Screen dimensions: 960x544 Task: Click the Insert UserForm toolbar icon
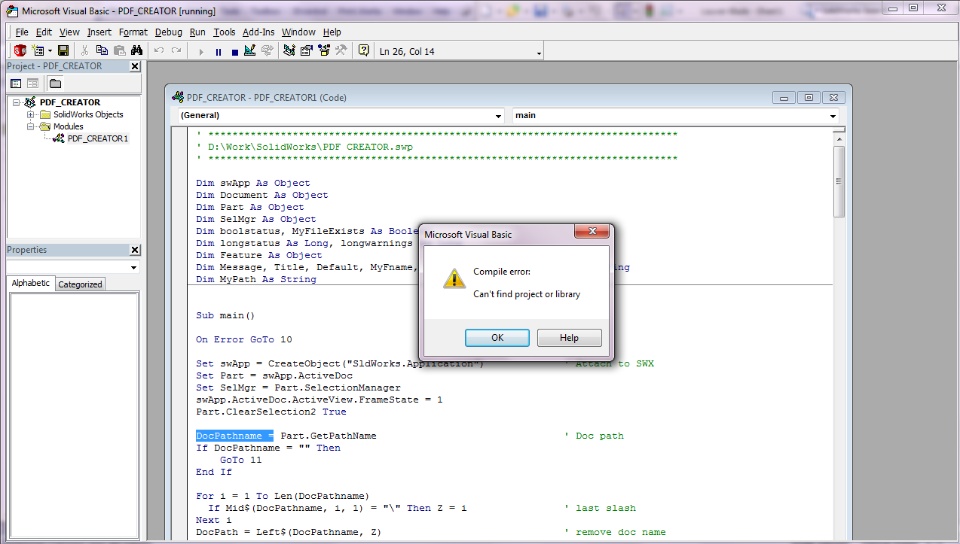tap(38, 51)
